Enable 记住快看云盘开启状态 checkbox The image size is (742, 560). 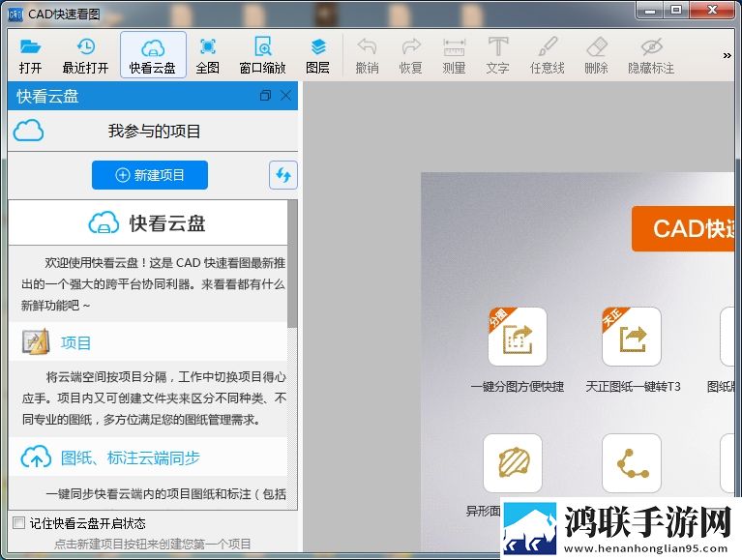pos(19,522)
